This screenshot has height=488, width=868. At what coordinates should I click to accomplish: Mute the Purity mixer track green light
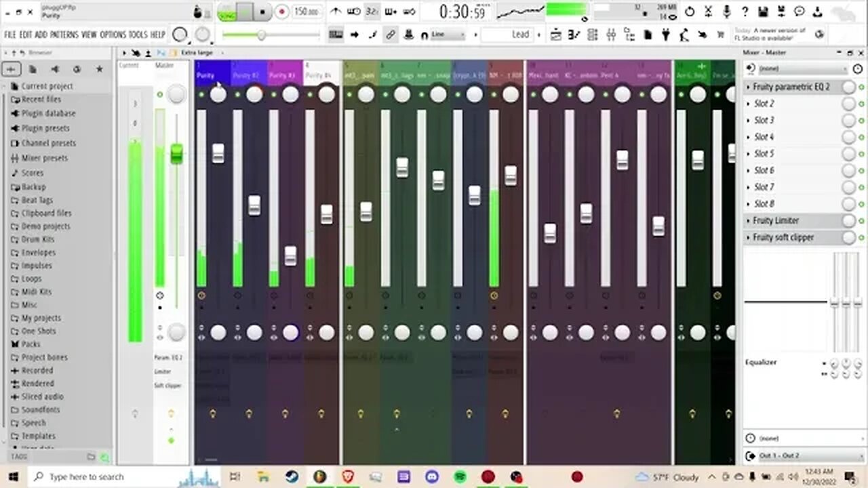(x=201, y=95)
